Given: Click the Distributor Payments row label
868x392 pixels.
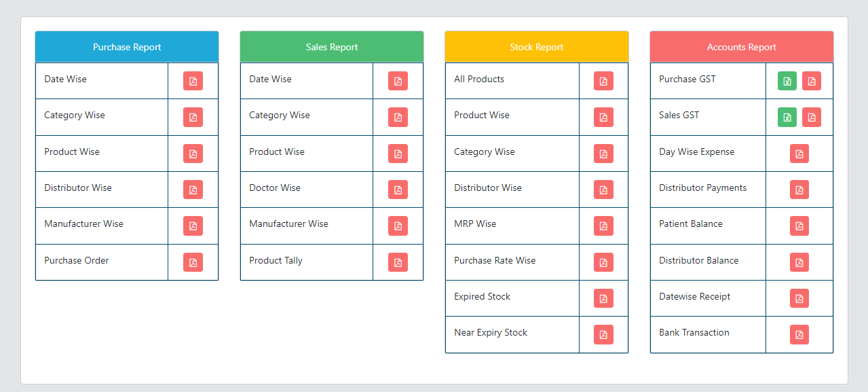Looking at the screenshot, I should [702, 188].
